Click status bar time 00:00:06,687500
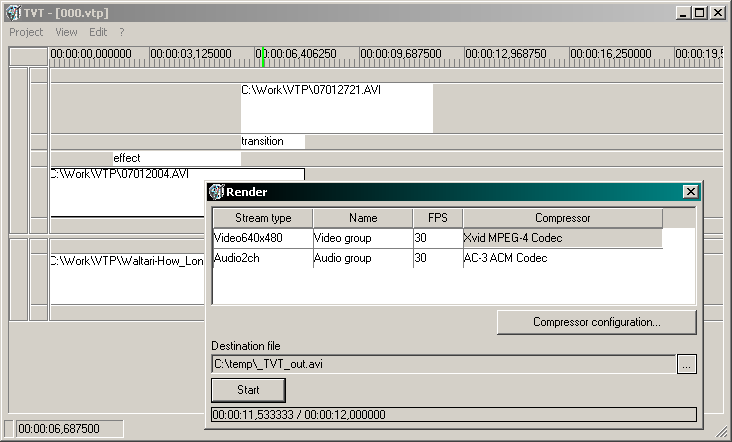The image size is (732, 442). click(x=70, y=428)
